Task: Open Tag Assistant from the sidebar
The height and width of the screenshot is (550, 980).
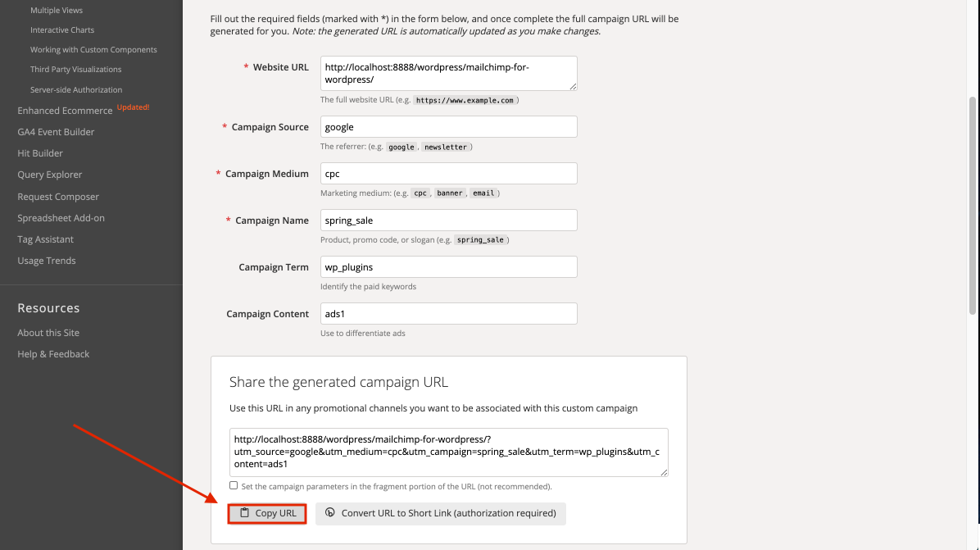Action: point(45,239)
